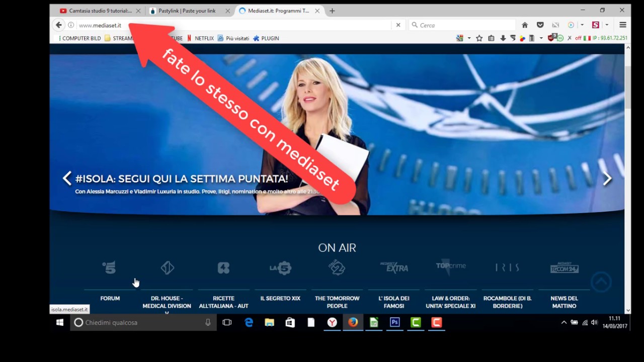Open IL SEGRETO XIX program
Image resolution: width=644 pixels, height=362 pixels.
(280, 298)
